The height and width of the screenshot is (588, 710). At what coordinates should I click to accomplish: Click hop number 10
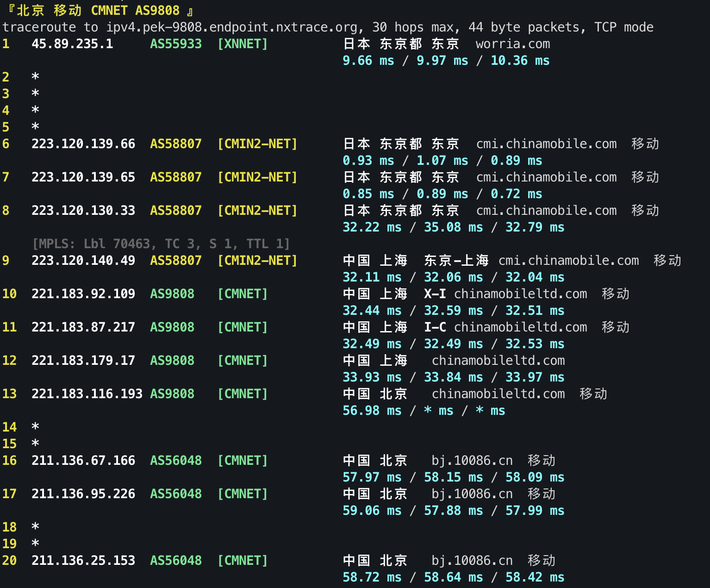click(9, 294)
